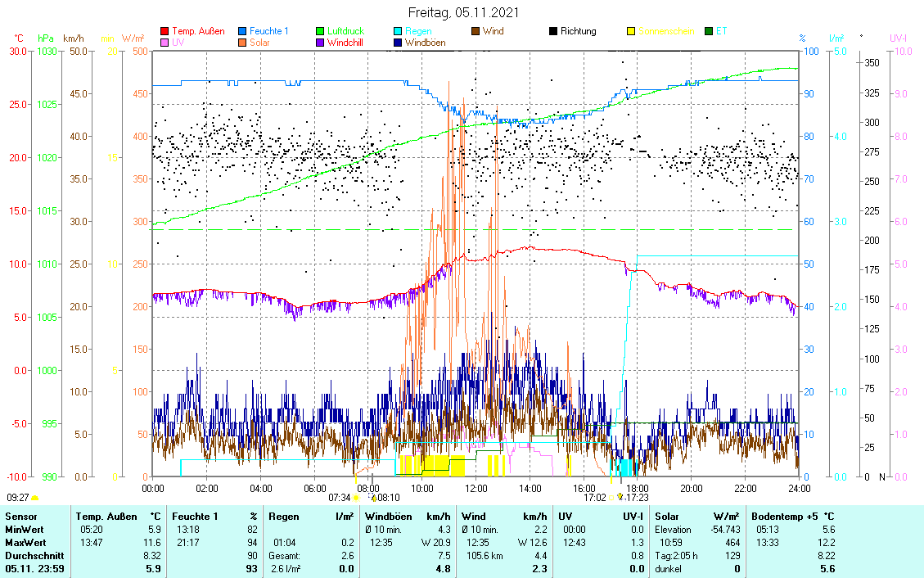Select the green Luftdruck legend marker
The width and height of the screenshot is (924, 578).
pyautogui.click(x=320, y=31)
